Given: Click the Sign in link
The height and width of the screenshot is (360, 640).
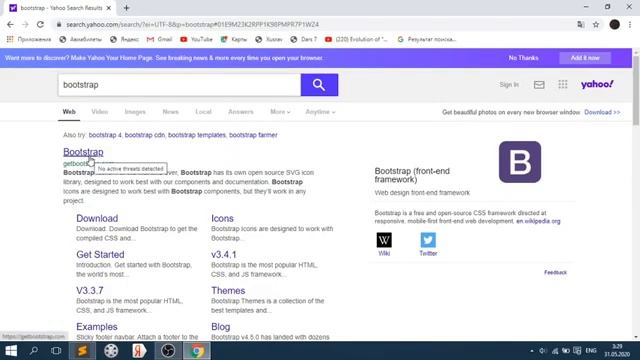Looking at the screenshot, I should tap(509, 84).
